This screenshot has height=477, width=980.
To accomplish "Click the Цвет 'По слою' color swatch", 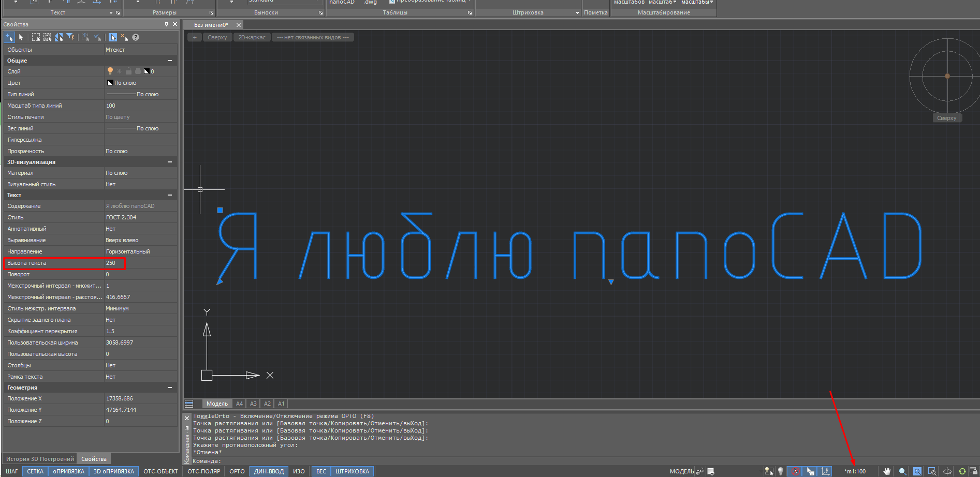I will click(110, 83).
